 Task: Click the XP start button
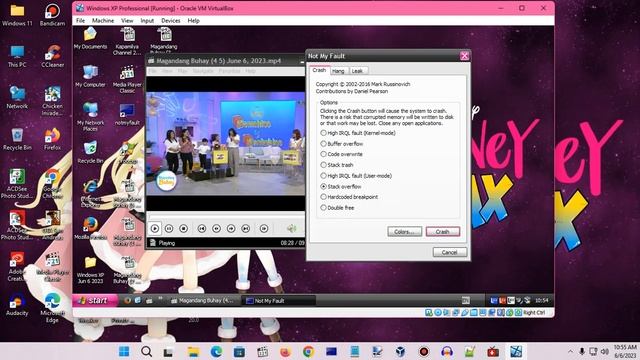96,300
